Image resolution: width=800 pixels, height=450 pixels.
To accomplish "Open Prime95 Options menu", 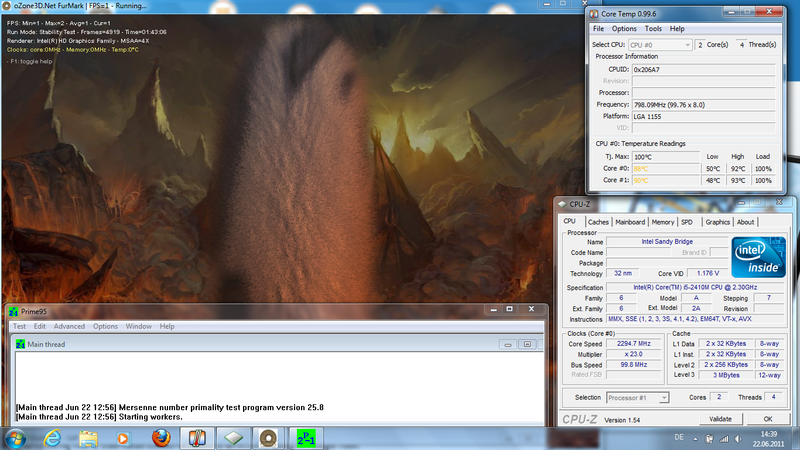I will click(x=105, y=326).
